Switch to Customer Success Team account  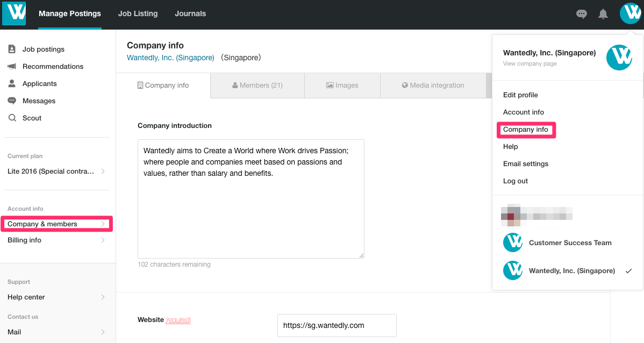coord(570,242)
